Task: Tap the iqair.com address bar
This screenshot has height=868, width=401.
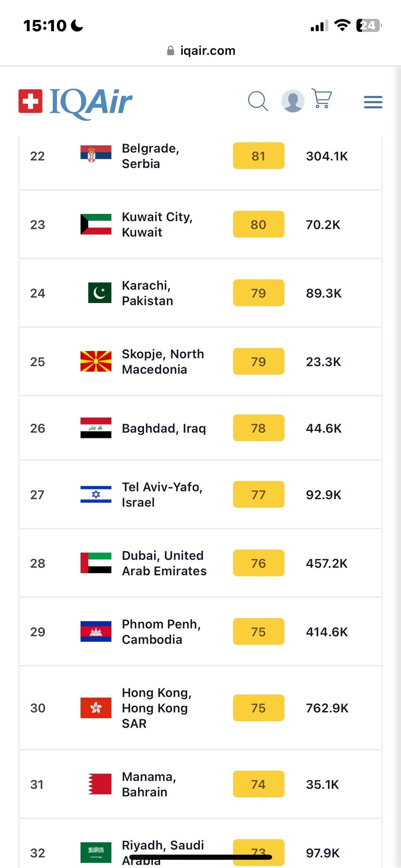Action: [x=201, y=51]
